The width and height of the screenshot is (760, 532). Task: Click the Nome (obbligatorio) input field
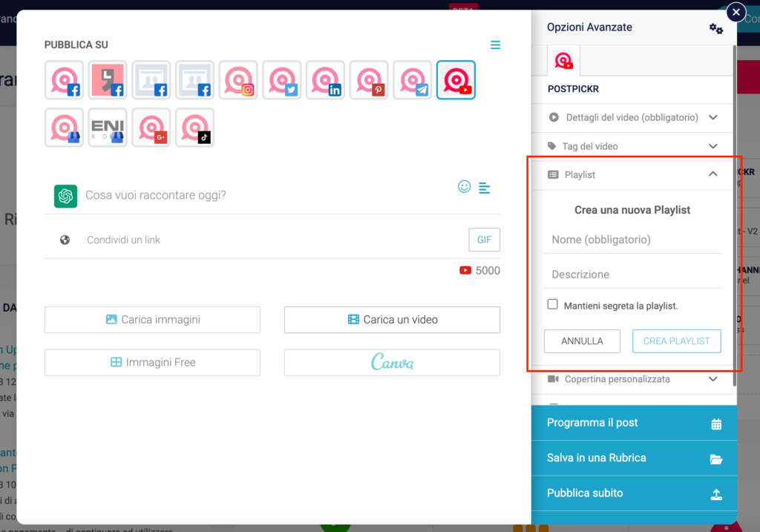(x=632, y=240)
